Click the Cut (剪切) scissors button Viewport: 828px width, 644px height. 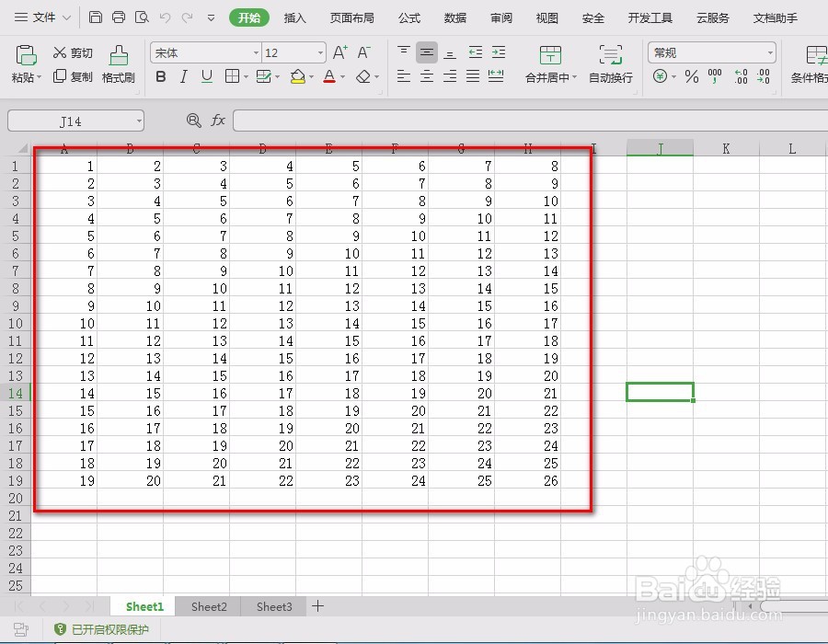(73, 52)
